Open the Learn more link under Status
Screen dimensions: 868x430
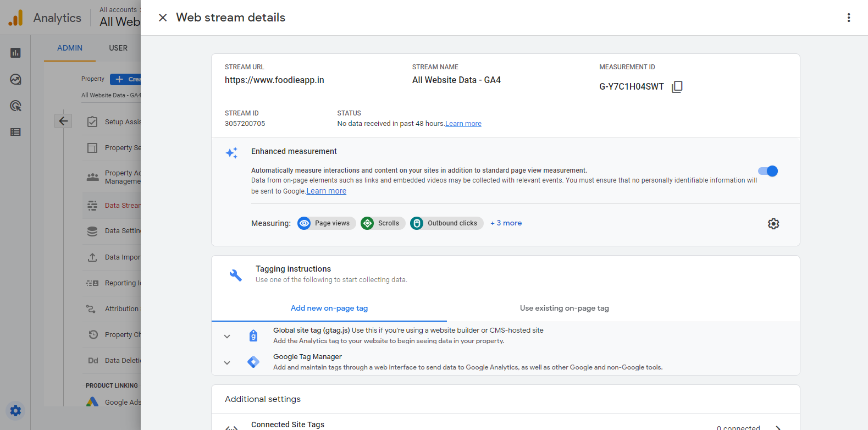[463, 124]
